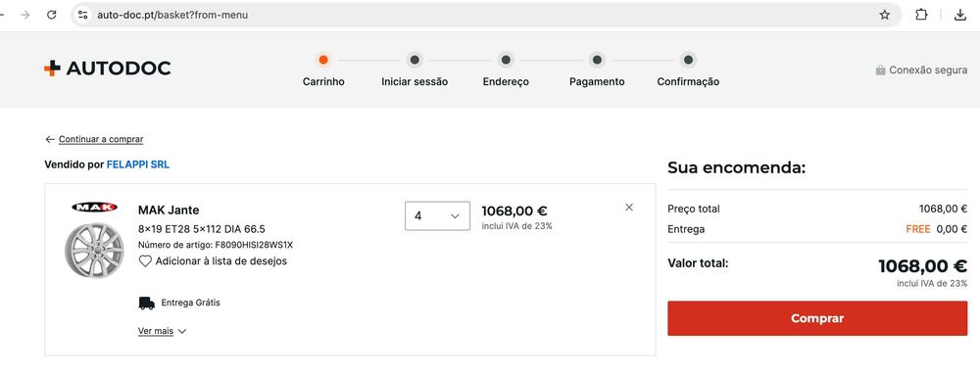Reload the page with the browser refresh icon
Image resolution: width=980 pixels, height=376 pixels.
point(52,15)
